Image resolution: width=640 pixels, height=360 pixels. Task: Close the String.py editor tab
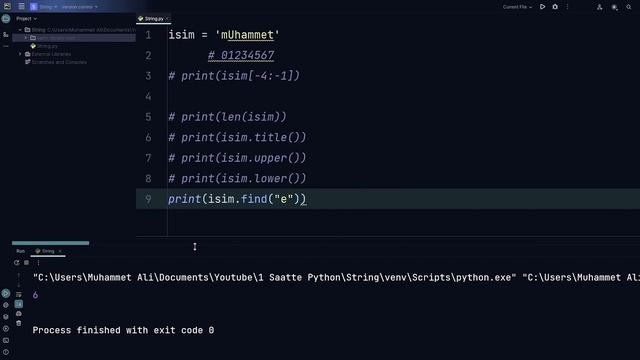167,19
